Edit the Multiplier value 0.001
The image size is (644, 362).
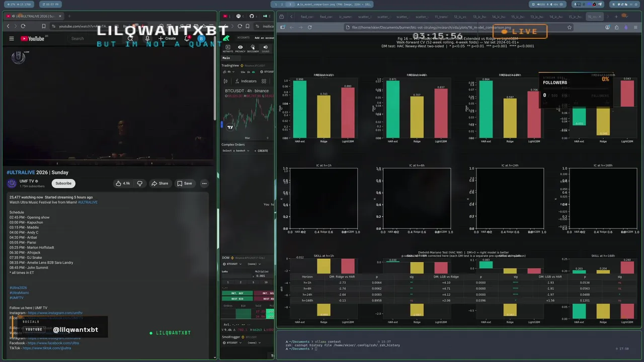pyautogui.click(x=260, y=276)
